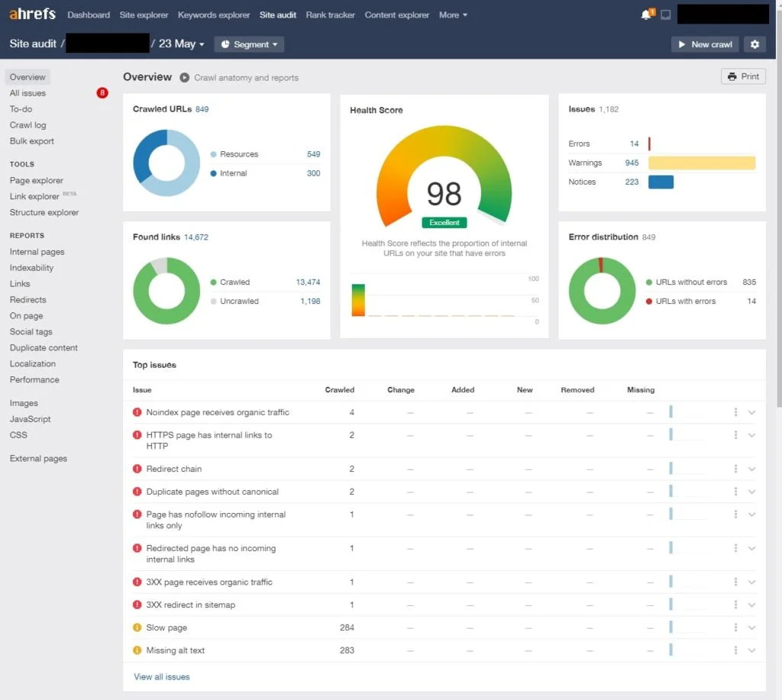This screenshot has height=700, width=782.
Task: Click the notifications bell icon
Action: tap(647, 15)
